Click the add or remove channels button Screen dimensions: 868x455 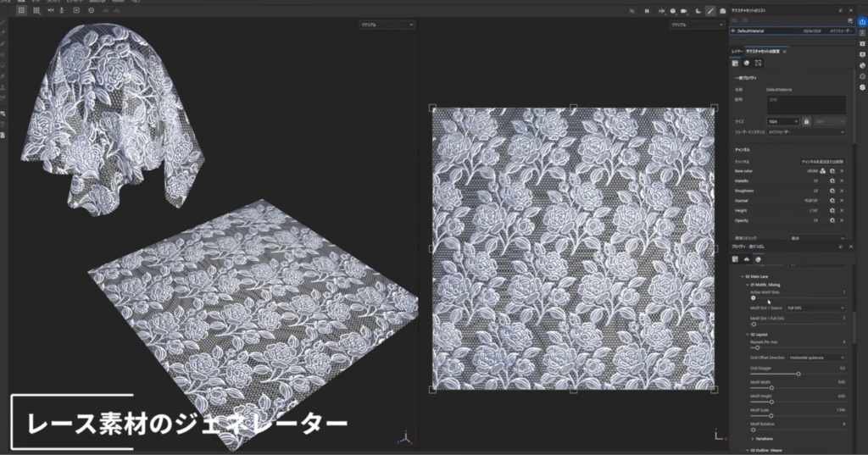(822, 162)
